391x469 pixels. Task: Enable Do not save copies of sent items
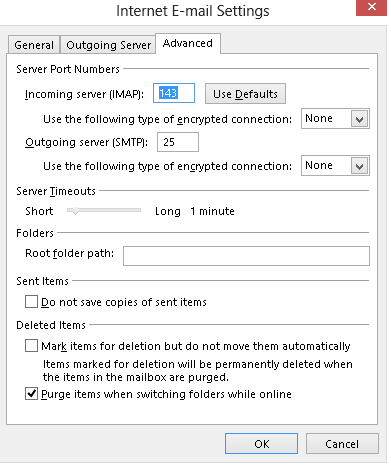[x=31, y=302]
